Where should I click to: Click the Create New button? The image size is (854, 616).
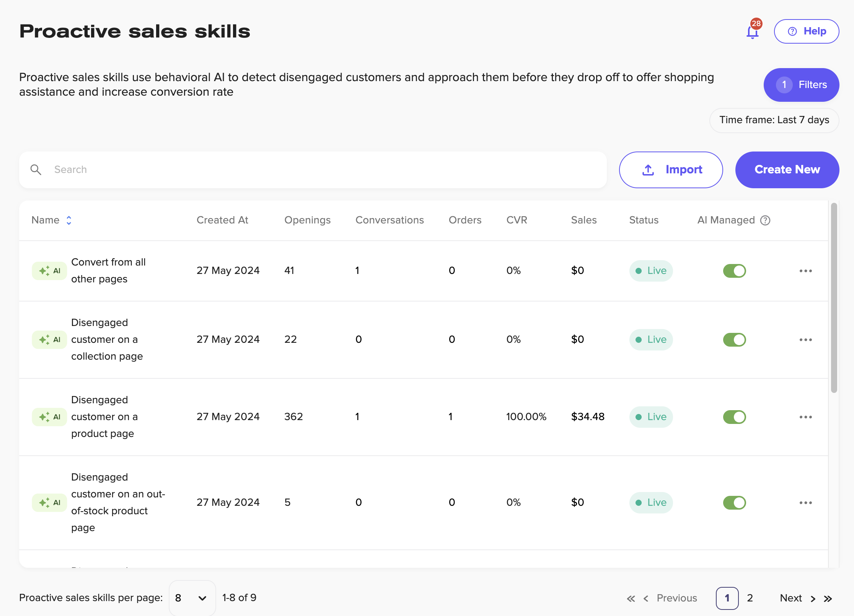[x=787, y=169]
